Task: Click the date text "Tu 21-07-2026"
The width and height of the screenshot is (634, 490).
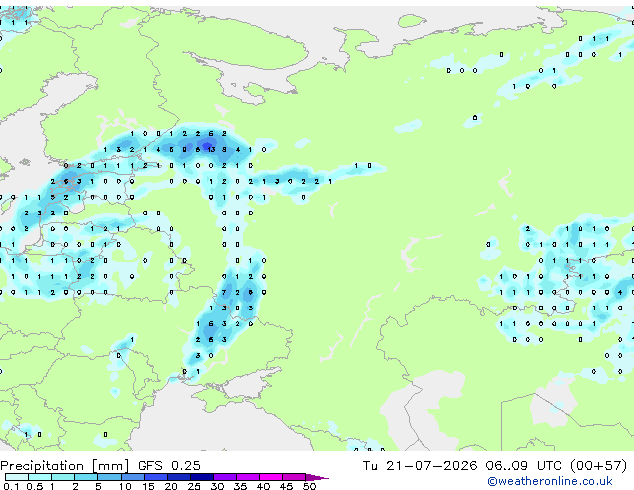Action: point(420,466)
